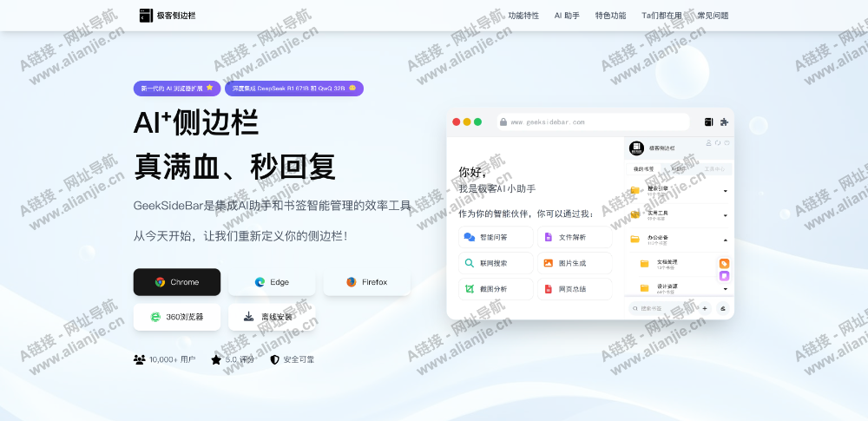Click the round button right of plus

pyautogui.click(x=723, y=308)
